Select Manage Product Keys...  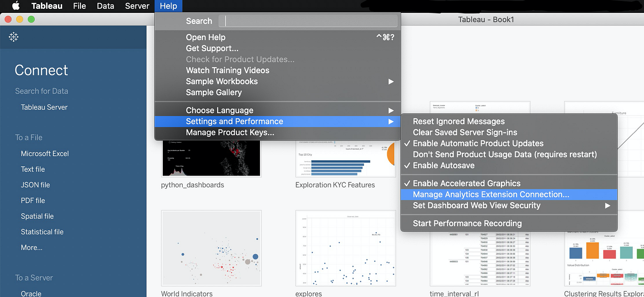(278, 133)
